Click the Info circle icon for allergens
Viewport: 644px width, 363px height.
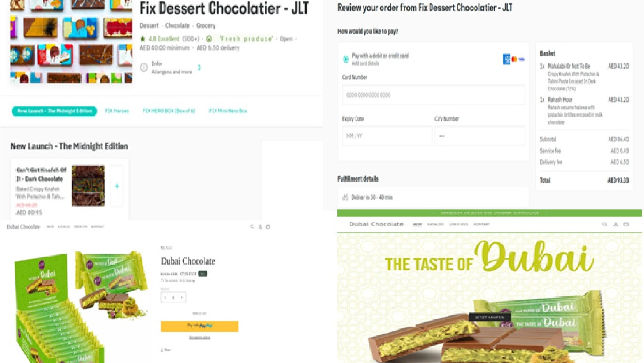(144, 68)
